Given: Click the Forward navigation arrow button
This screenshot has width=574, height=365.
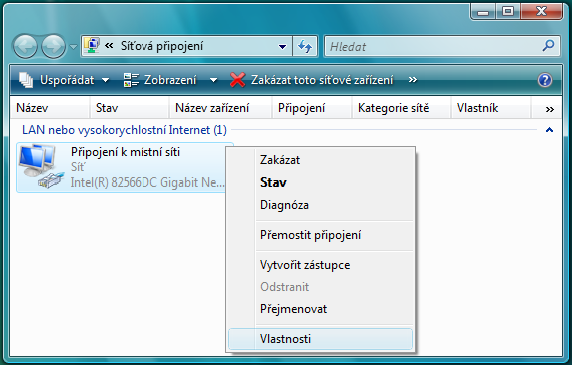Looking at the screenshot, I should (53, 46).
